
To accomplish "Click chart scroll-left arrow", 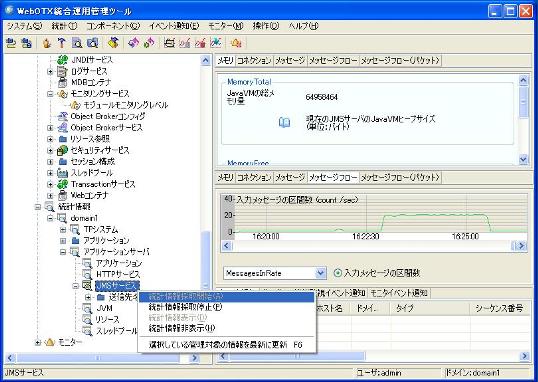I will click(226, 245).
